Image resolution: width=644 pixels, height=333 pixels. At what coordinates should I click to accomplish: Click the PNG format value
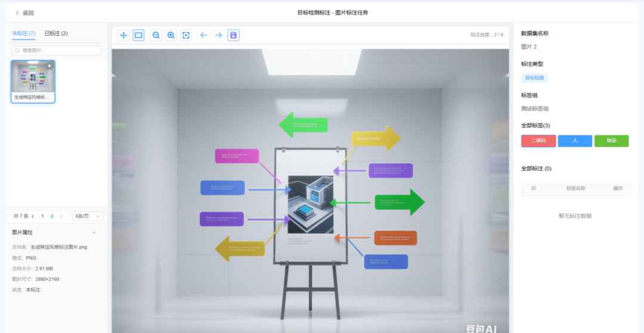tap(31, 258)
